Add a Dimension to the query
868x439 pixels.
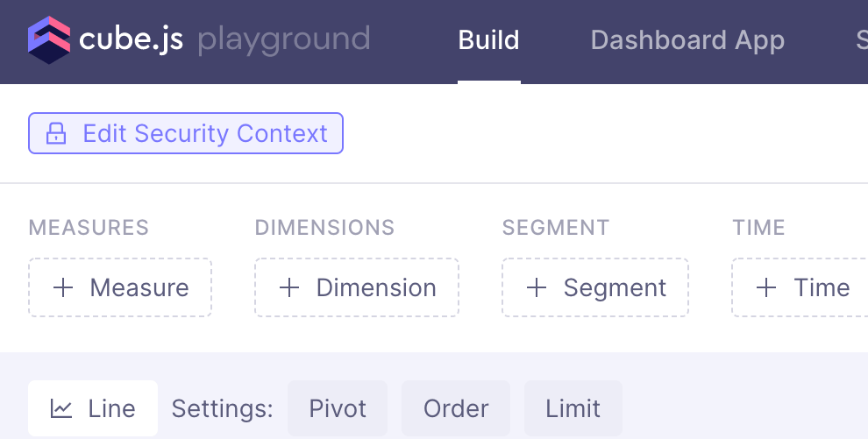tap(357, 287)
